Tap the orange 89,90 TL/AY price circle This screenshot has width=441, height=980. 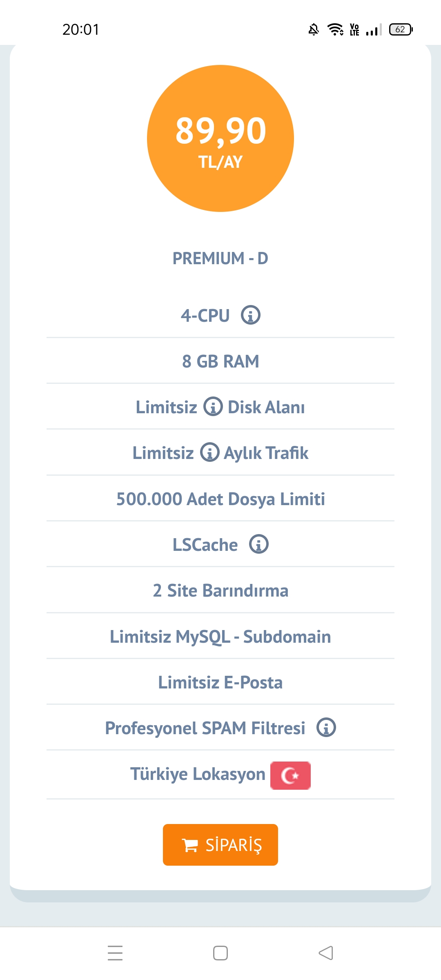coord(220,138)
